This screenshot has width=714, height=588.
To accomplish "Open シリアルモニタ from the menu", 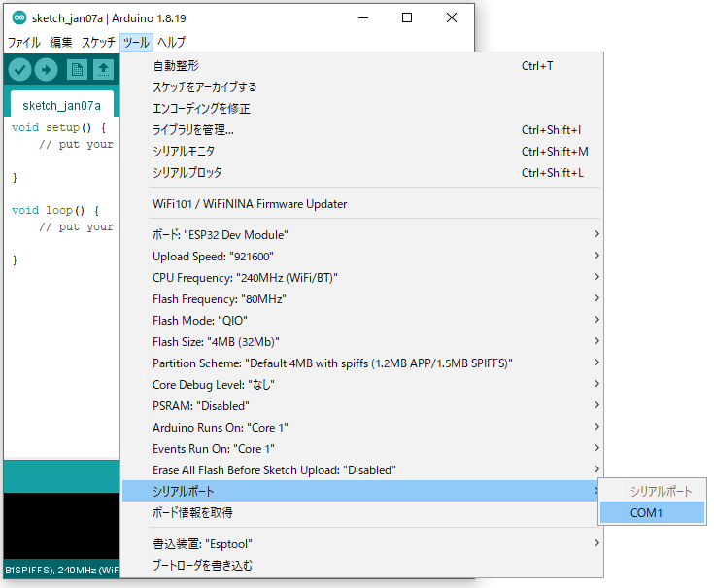I will coord(362,152).
